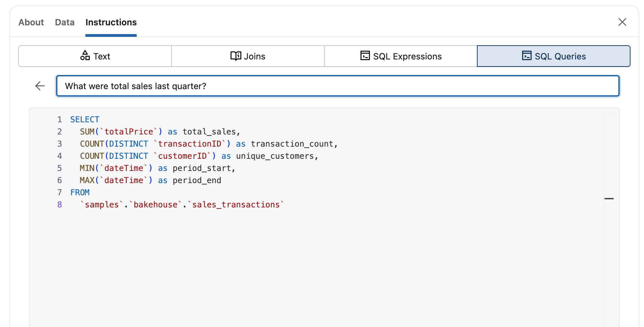The height and width of the screenshot is (327, 644).
Task: Click line number 8 in the editor
Action: pos(59,204)
